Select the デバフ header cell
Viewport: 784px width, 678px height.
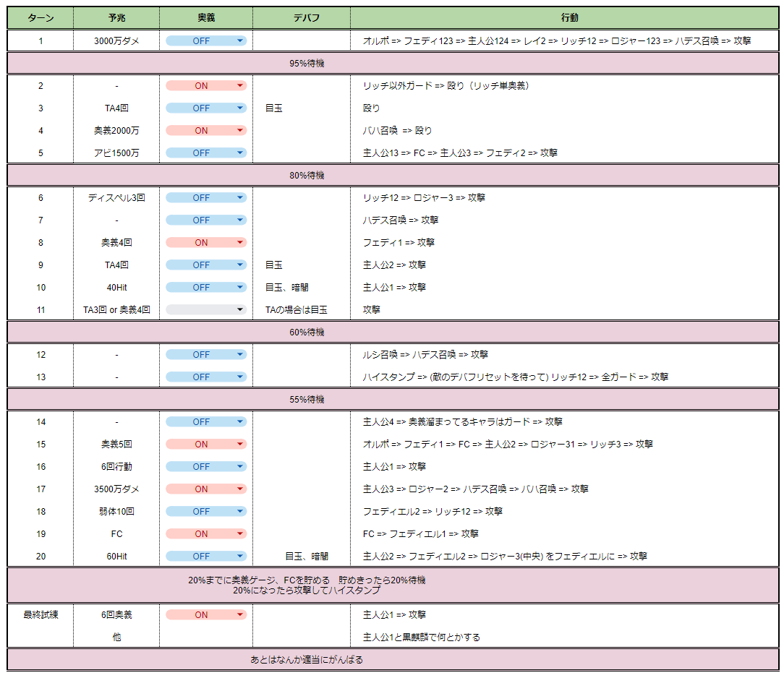[x=302, y=18]
